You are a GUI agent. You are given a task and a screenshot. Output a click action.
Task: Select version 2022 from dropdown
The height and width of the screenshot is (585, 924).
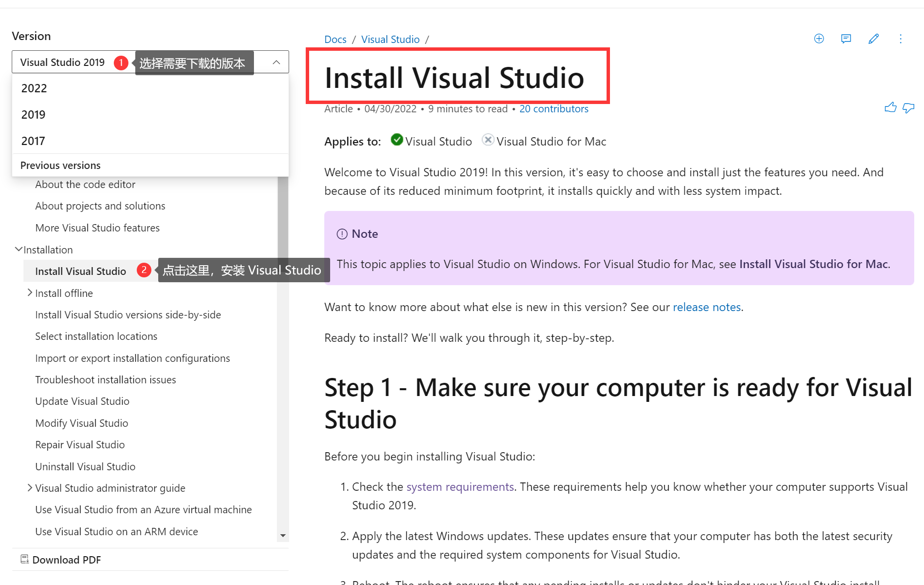(x=150, y=88)
